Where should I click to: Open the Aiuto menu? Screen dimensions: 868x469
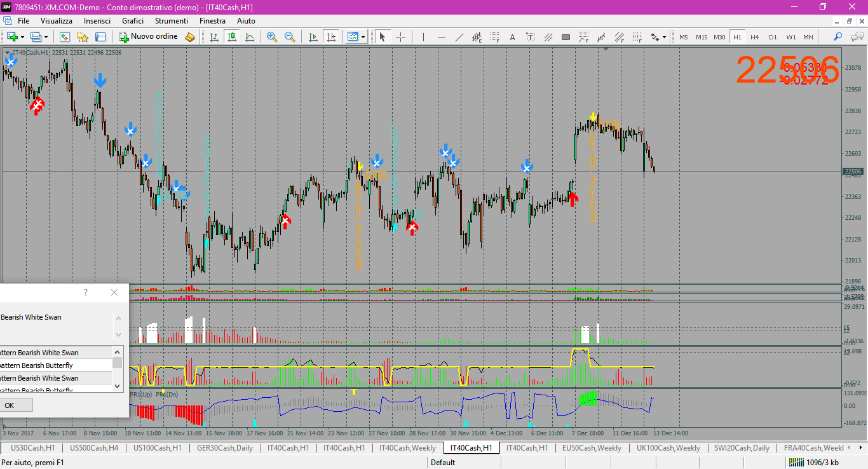tap(247, 21)
